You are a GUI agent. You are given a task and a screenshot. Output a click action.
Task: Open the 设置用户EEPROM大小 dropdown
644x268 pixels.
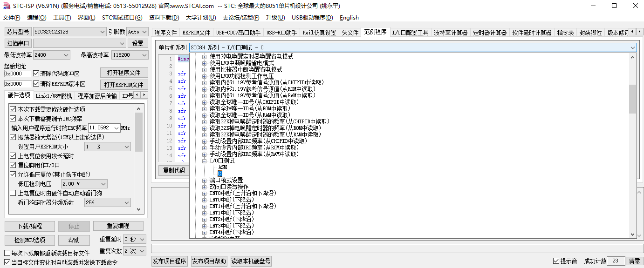(x=108, y=147)
